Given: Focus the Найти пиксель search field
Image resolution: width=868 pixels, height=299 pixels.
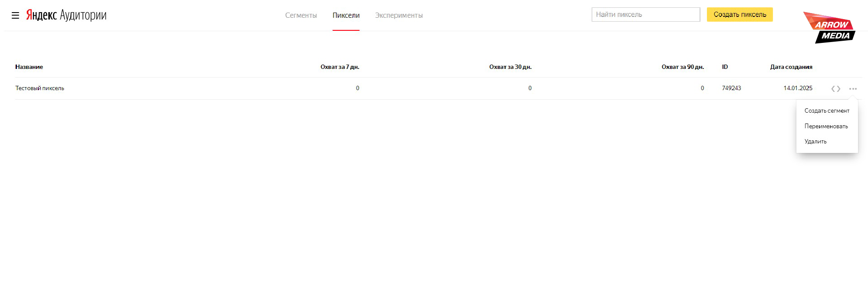Looking at the screenshot, I should (x=645, y=14).
